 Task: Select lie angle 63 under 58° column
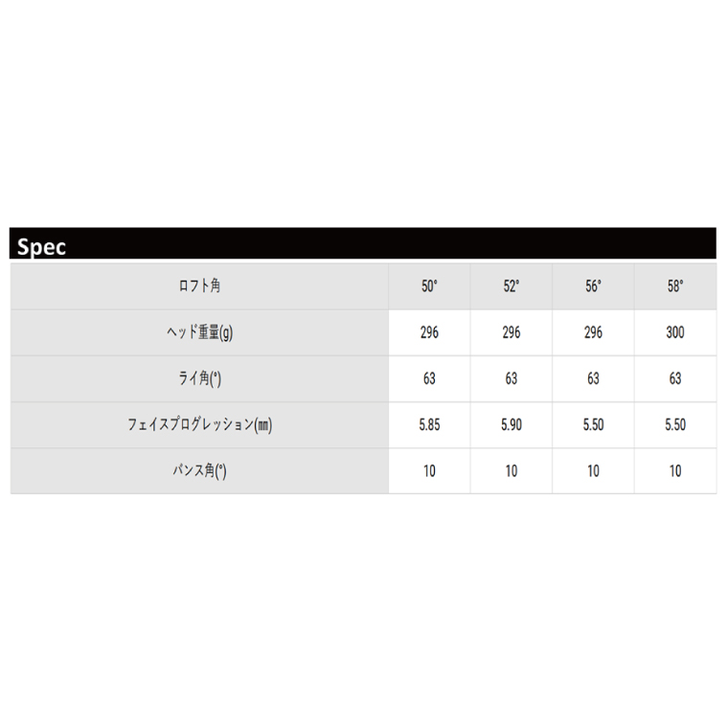675,378
